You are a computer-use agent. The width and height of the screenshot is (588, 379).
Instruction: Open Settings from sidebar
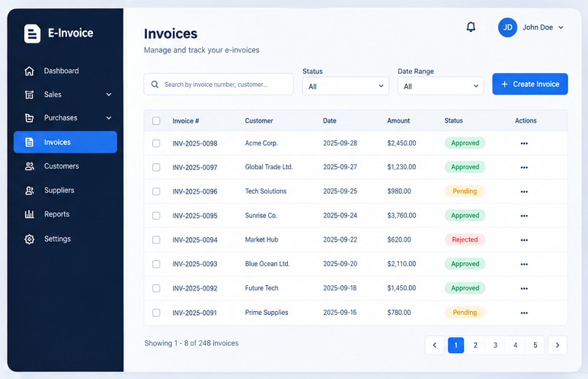pyautogui.click(x=66, y=239)
